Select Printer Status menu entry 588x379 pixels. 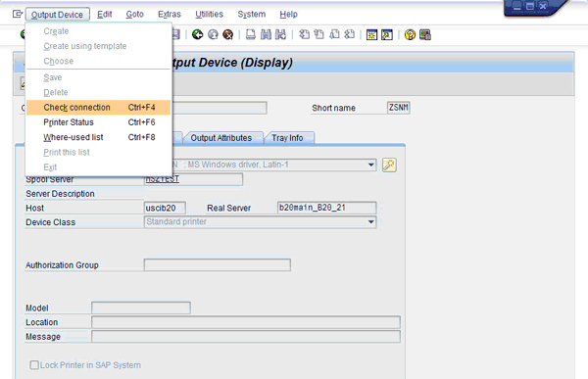pos(98,122)
